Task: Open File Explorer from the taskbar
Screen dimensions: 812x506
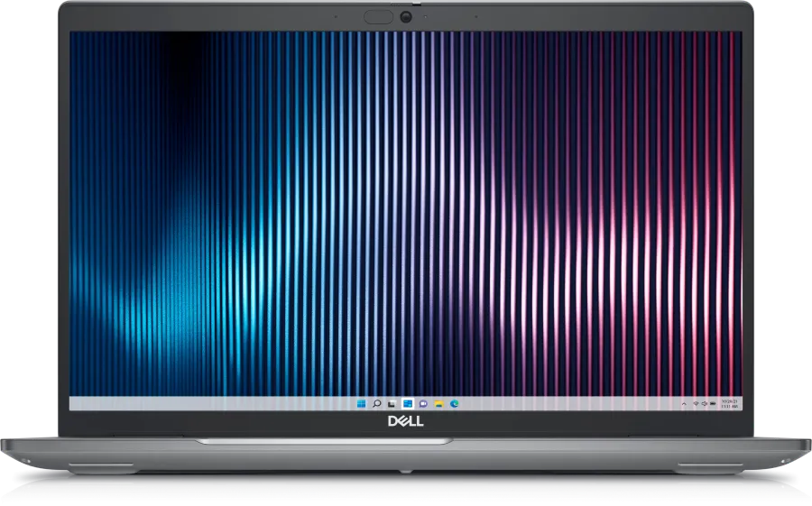Action: pyautogui.click(x=438, y=403)
